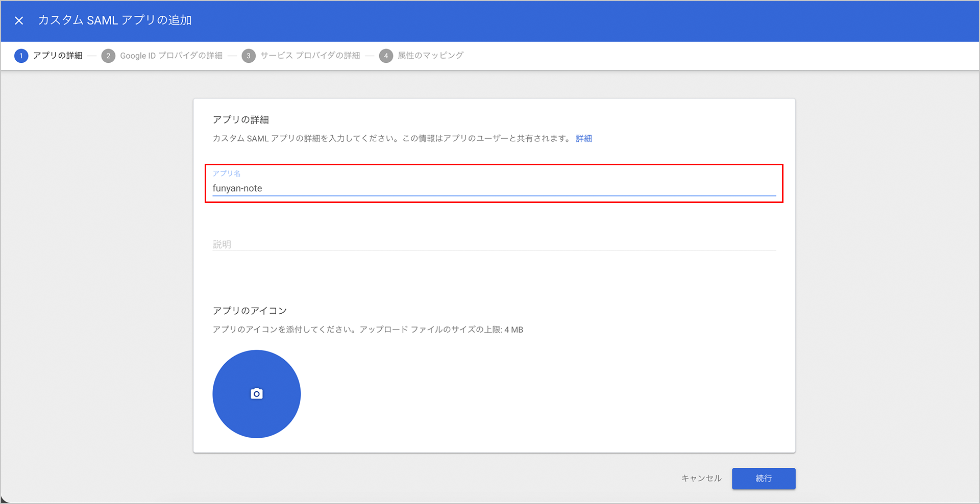Click the アプリのアイコン section heading

pyautogui.click(x=250, y=311)
